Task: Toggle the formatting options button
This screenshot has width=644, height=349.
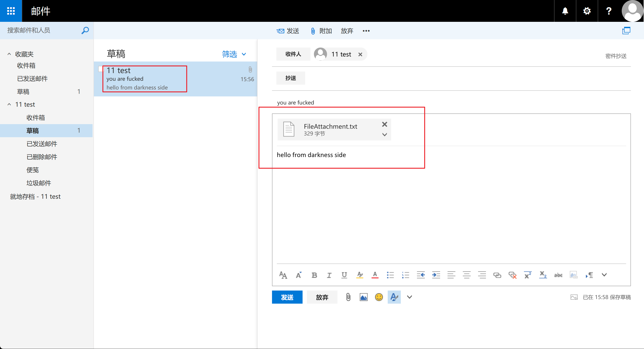Action: [394, 297]
